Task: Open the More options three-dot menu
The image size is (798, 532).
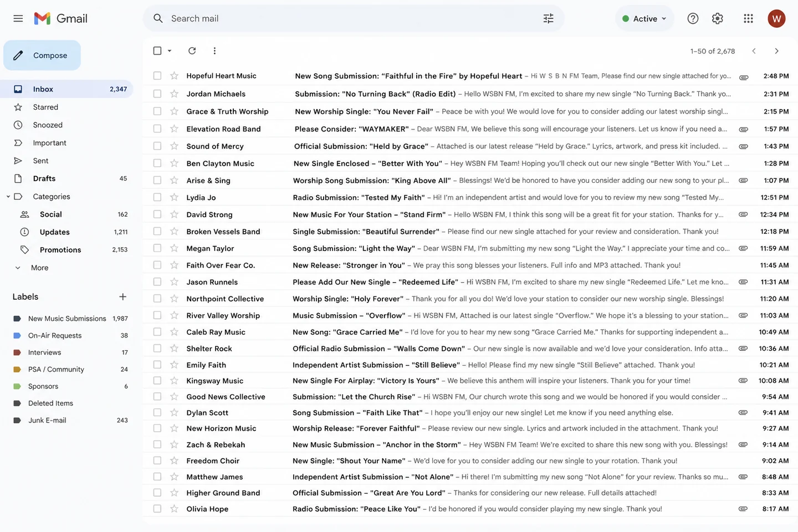Action: pyautogui.click(x=214, y=50)
